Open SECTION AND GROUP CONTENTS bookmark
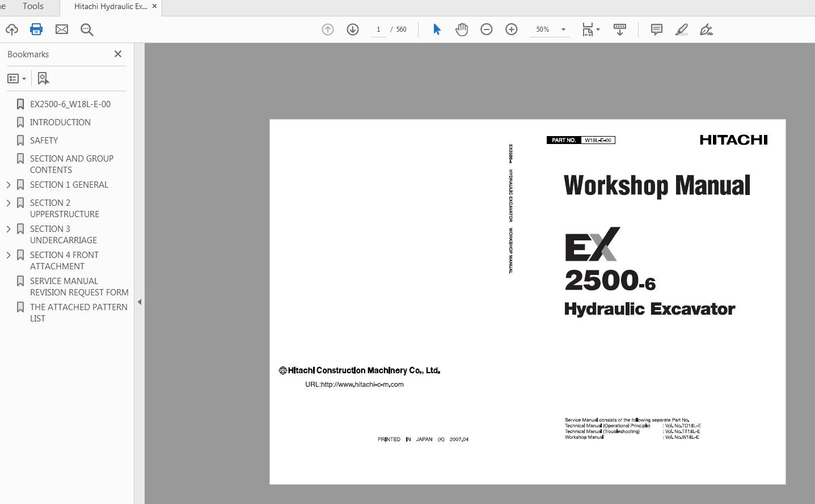This screenshot has height=504, width=815. [71, 164]
